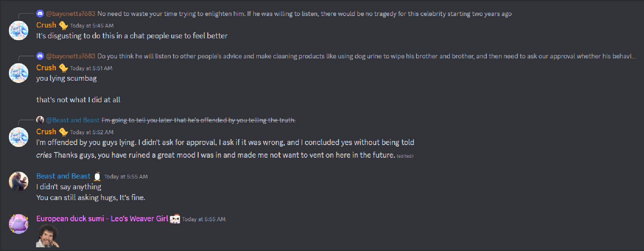644x251 pixels.
Task: Click the small reply avatar before @Beast and Beast
Action: point(40,120)
